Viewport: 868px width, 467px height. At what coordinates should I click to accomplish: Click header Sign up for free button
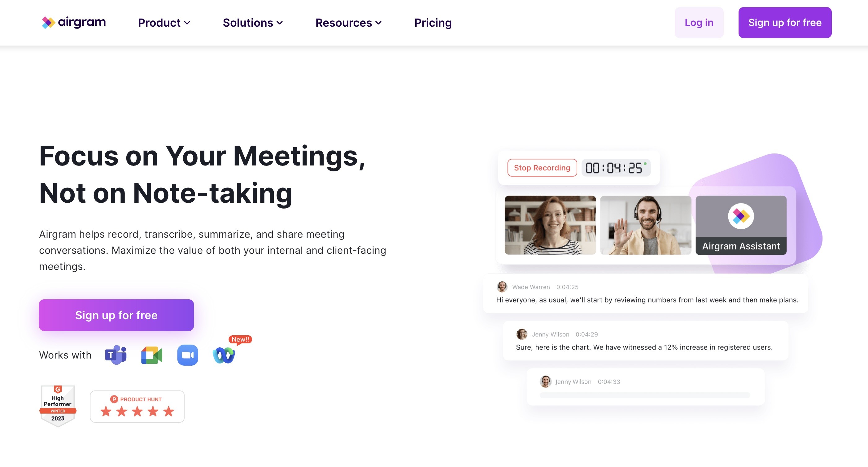point(785,23)
